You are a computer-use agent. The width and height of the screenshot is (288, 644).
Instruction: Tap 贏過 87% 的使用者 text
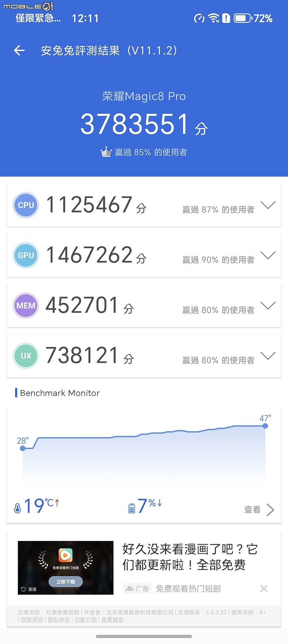[x=218, y=210]
